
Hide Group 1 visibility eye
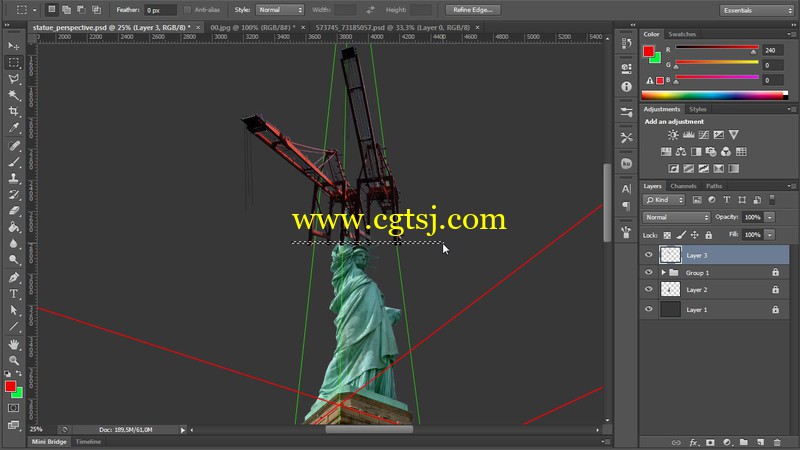648,272
